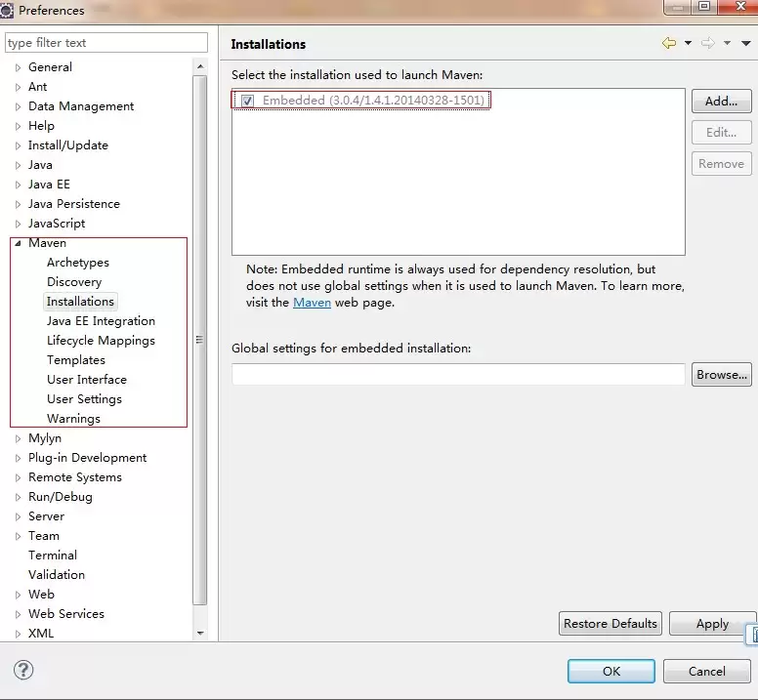Click the forward navigation arrow icon
Viewport: 758px width, 700px height.
(708, 43)
